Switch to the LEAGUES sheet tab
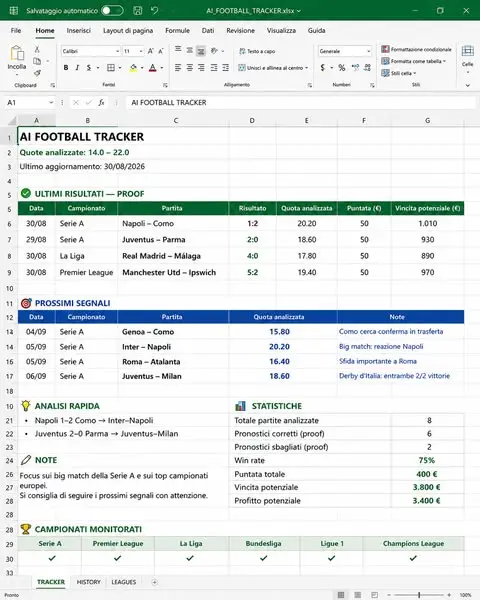Viewport: 480px width, 600px height. [124, 582]
